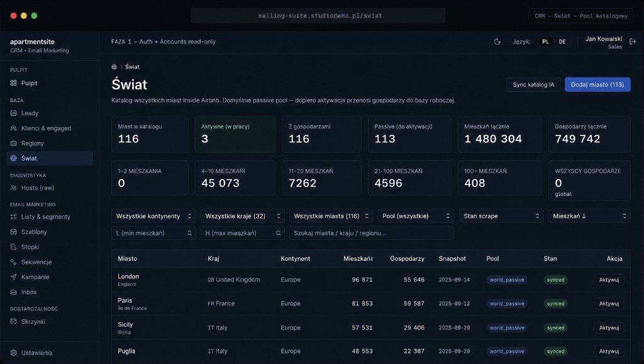This screenshot has width=644, height=364.
Task: Click the Skrzynki mailbox icon
Action: [x=14, y=321]
